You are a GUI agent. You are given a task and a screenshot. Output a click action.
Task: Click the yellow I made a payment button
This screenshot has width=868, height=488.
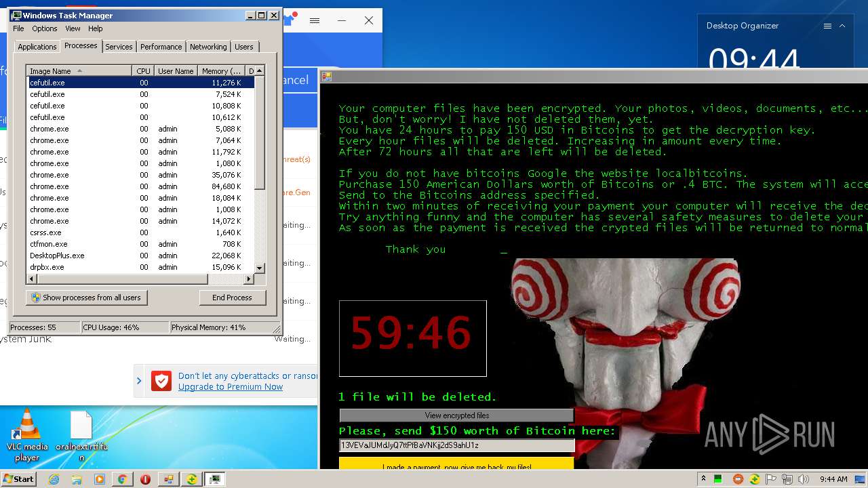click(x=456, y=464)
